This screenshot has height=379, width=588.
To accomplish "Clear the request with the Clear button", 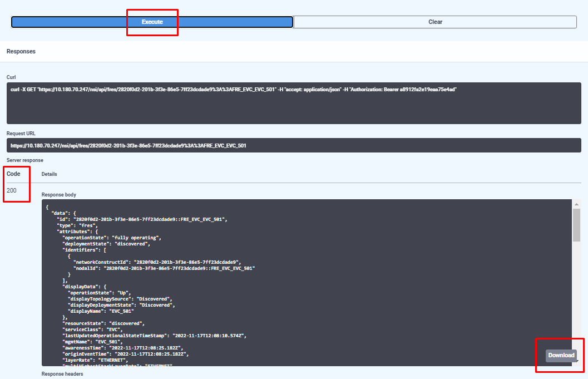I will 435,22.
